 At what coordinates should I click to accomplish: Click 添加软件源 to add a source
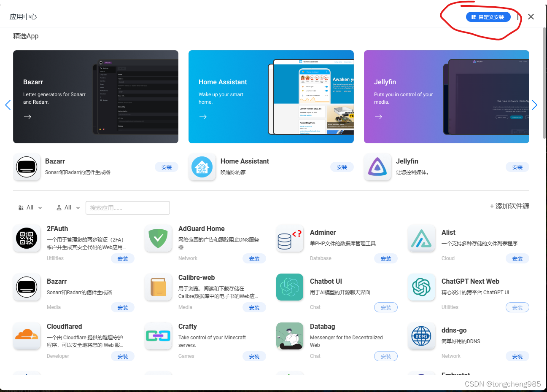509,206
